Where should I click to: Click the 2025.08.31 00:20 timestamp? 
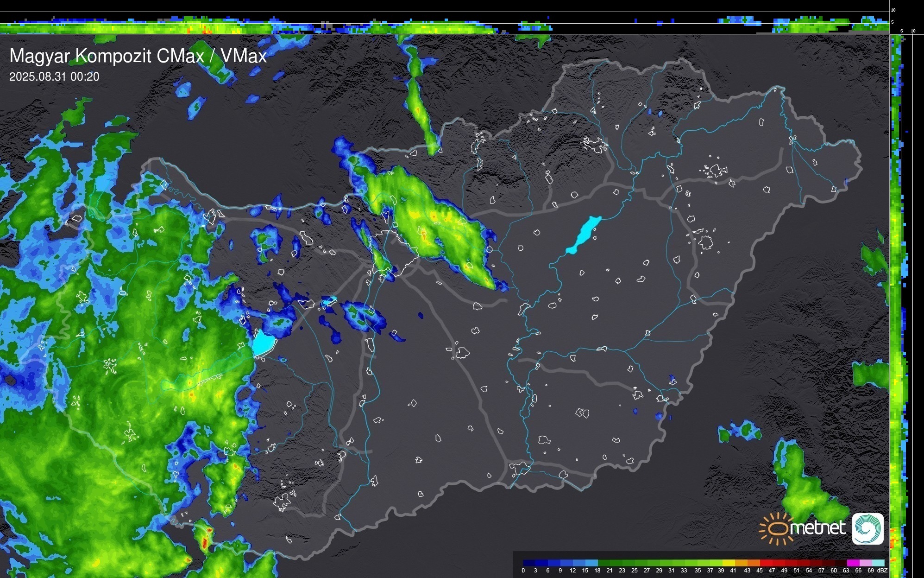54,77
